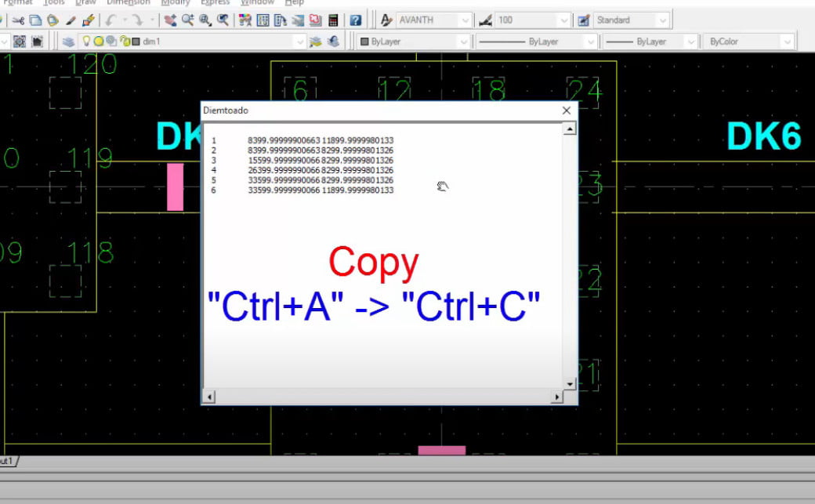Click the pink rectangle next to DK label
Viewport: 815px width, 504px height.
point(176,187)
